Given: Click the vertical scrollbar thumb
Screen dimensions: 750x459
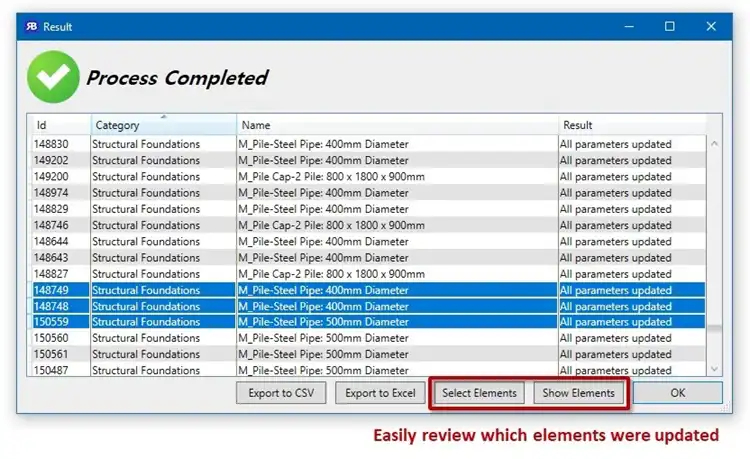Looking at the screenshot, I should point(714,328).
